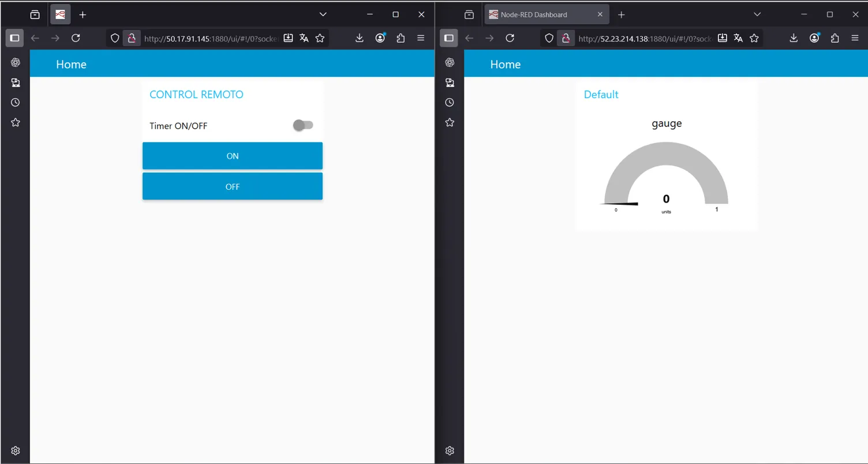Open downloads in the right browser toolbar
The image size is (868, 464).
point(794,38)
